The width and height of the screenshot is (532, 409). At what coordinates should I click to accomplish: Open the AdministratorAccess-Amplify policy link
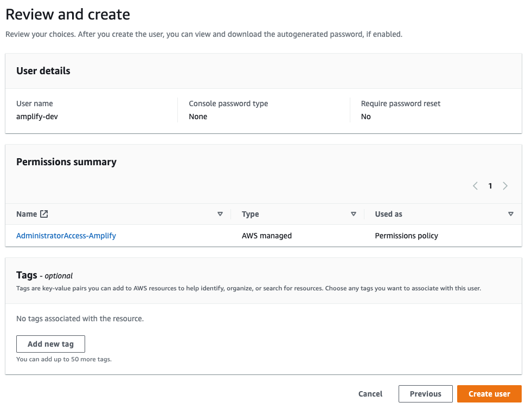coord(66,236)
